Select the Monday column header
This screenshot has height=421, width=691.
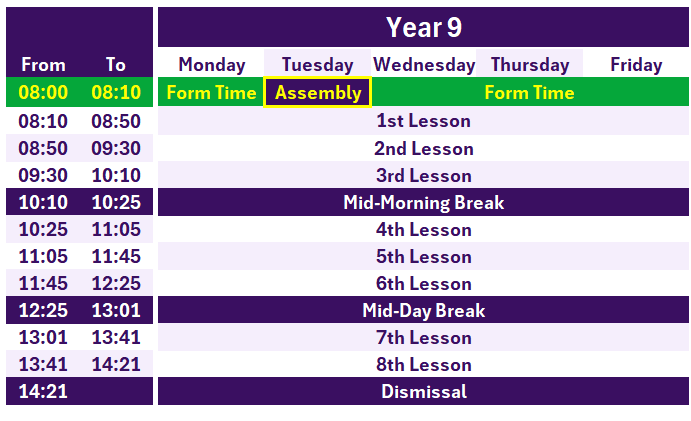(x=211, y=65)
